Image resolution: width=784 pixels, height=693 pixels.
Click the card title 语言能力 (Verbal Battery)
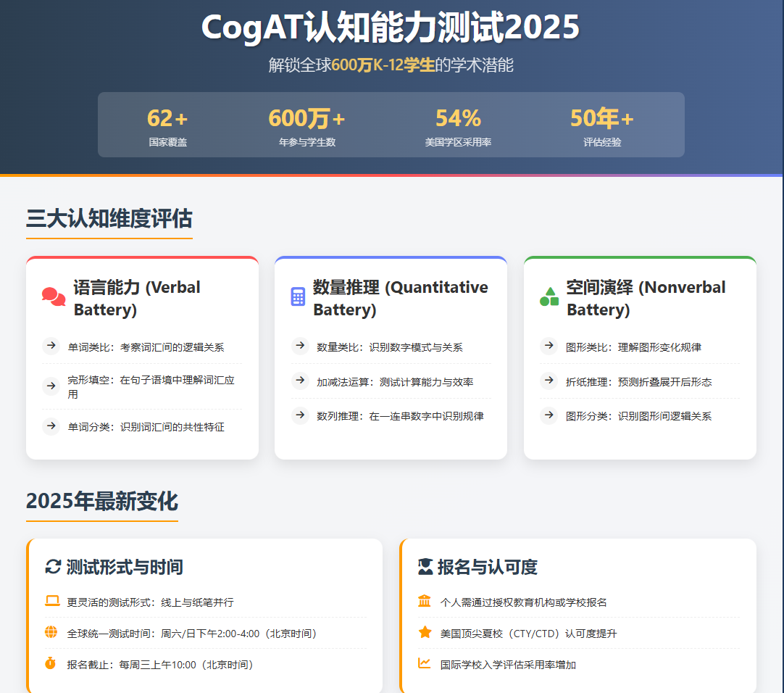tap(137, 298)
